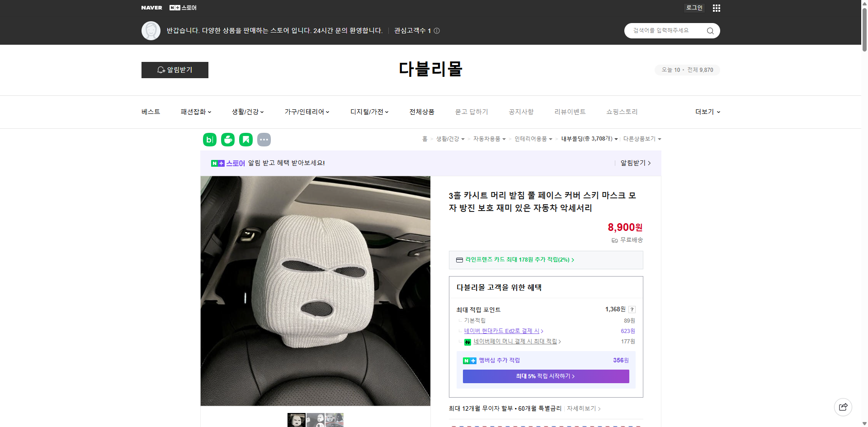Expand the 더보기 dropdown
Viewport: 868px width, 427px height.
(x=707, y=112)
